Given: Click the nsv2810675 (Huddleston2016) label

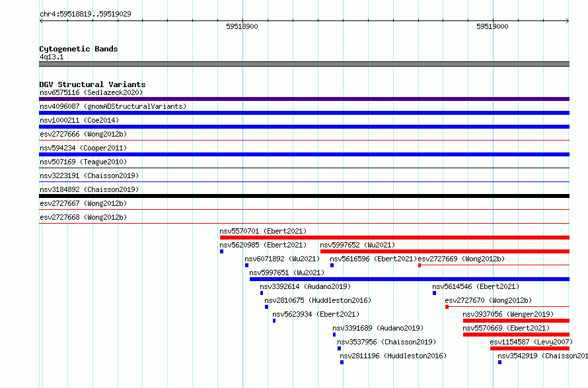Looking at the screenshot, I should [318, 300].
